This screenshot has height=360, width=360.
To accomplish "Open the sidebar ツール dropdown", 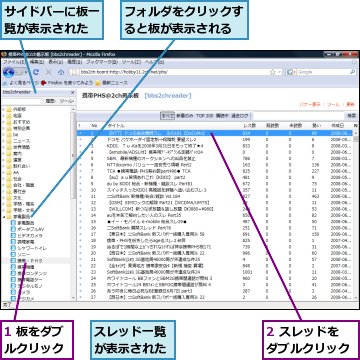I will click(x=67, y=101).
